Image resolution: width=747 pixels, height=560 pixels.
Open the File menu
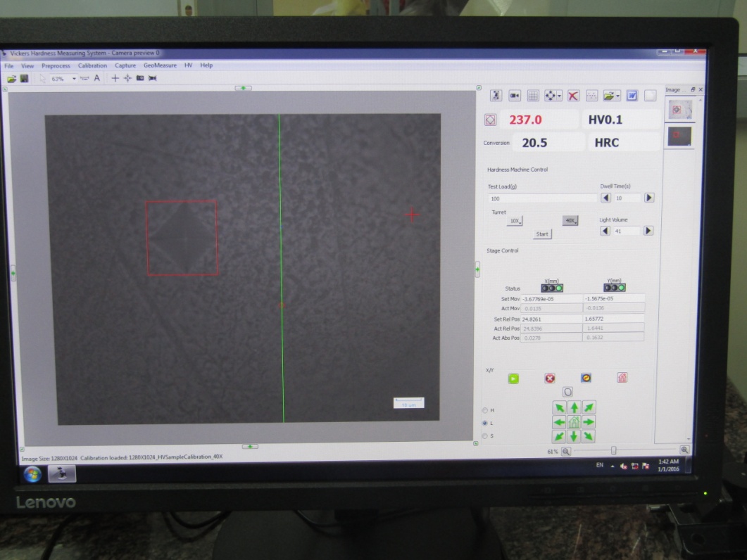click(x=9, y=65)
